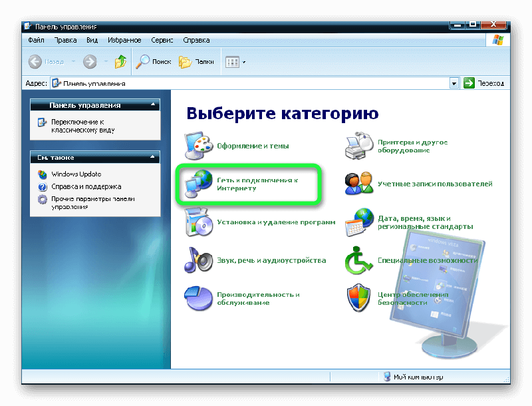This screenshot has height=406, width=532.
Task: Open Центр обеспечения безопасности category
Action: (413, 298)
